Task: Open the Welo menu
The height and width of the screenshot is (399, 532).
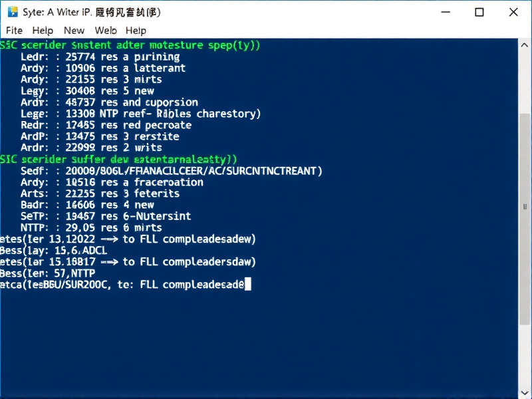Action: click(x=105, y=31)
